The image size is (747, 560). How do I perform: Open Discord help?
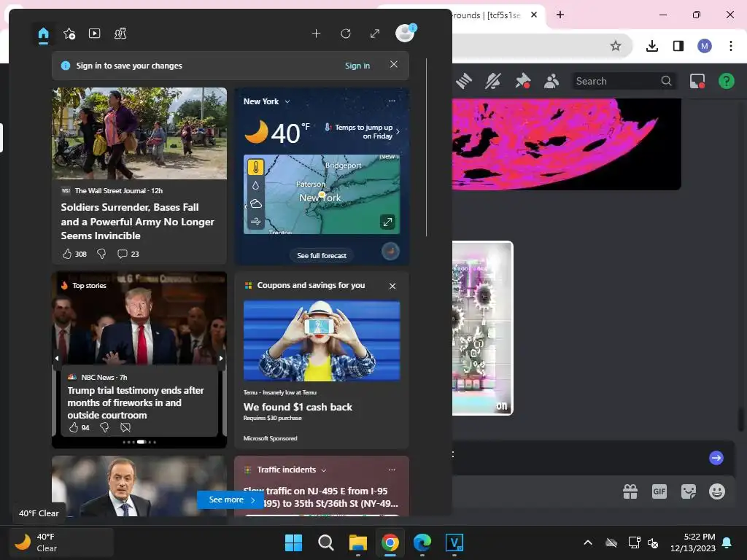(726, 81)
